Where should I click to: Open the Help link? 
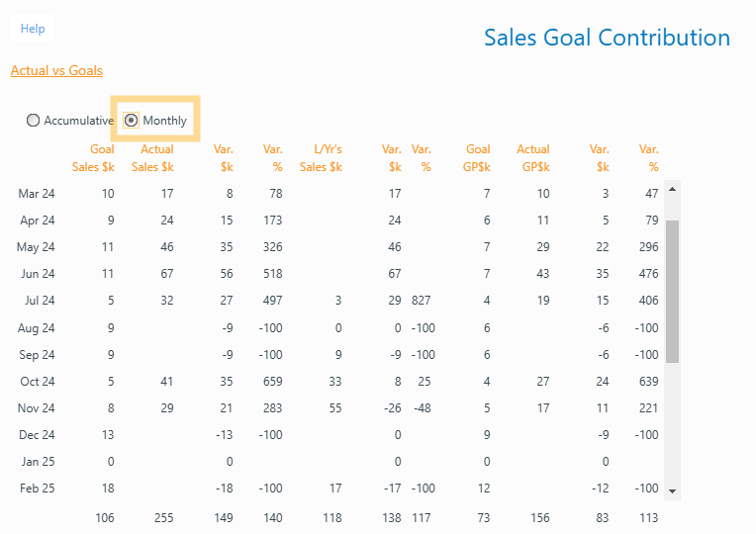click(33, 29)
